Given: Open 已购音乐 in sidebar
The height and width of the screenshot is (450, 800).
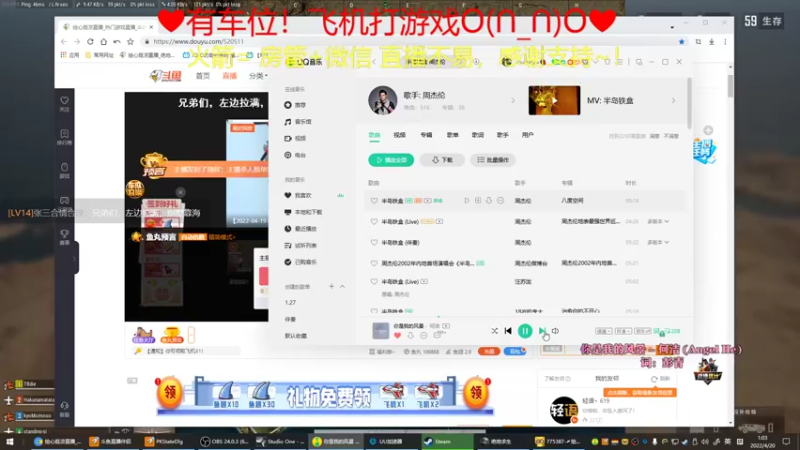Looking at the screenshot, I should coord(301,262).
